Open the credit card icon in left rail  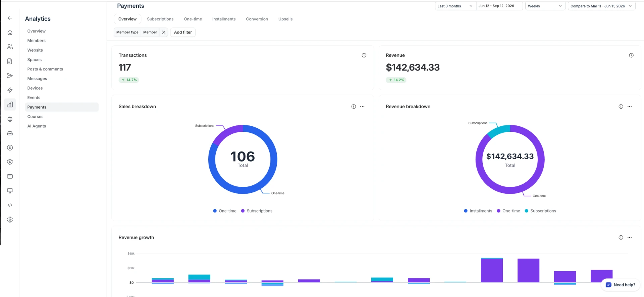tap(10, 176)
